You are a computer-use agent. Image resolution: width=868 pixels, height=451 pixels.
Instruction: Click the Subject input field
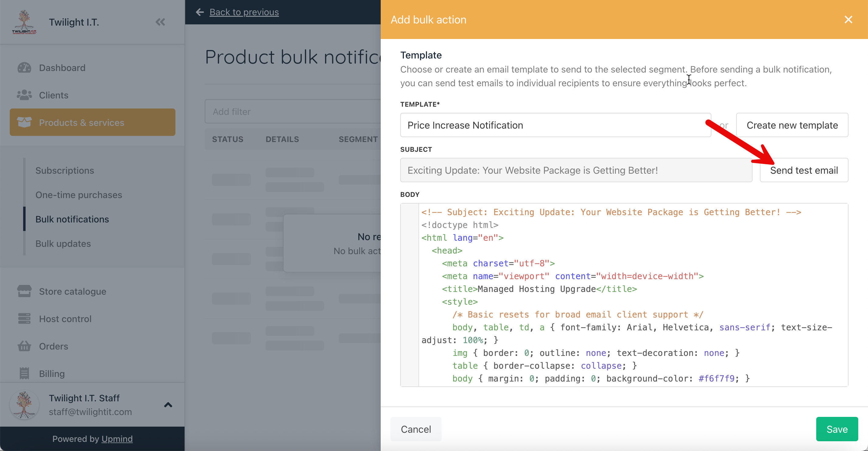click(576, 170)
